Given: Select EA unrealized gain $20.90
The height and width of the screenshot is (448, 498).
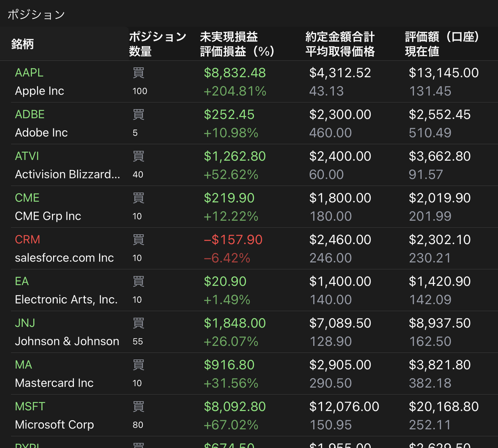Looking at the screenshot, I should click(225, 282).
